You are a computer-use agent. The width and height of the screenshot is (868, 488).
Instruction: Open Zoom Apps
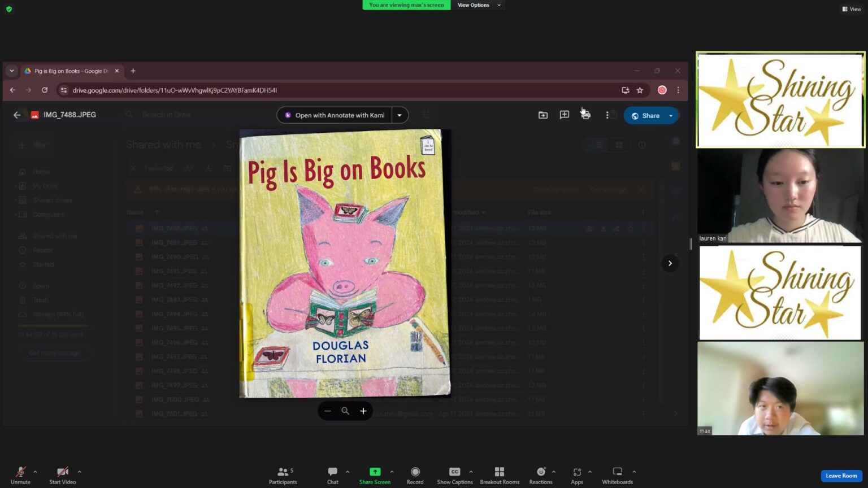[577, 475]
